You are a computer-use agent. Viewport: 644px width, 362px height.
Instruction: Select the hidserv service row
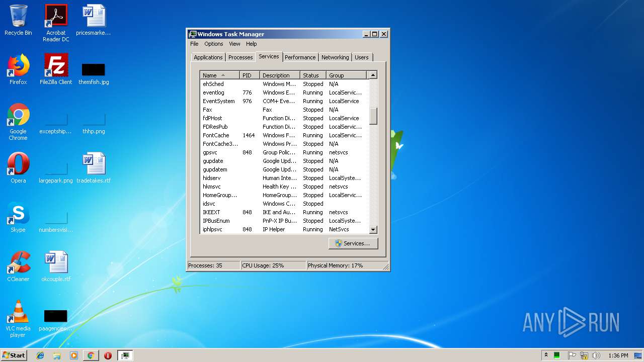pyautogui.click(x=284, y=178)
